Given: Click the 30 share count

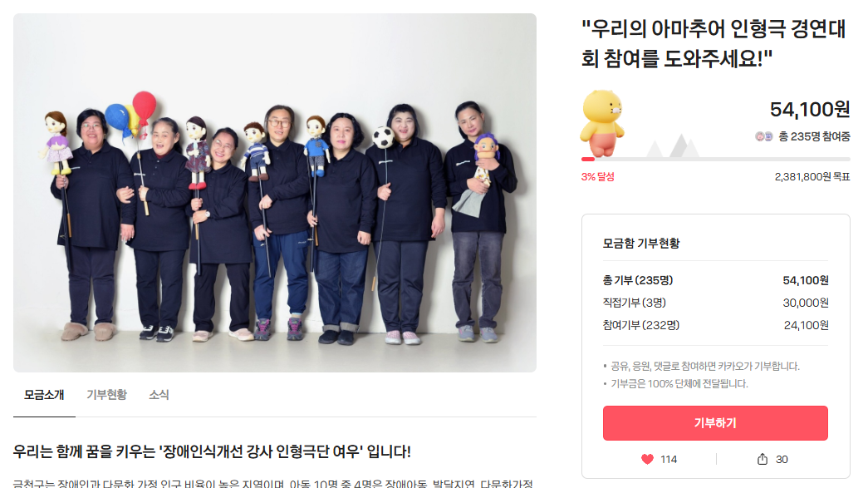Looking at the screenshot, I should [782, 459].
